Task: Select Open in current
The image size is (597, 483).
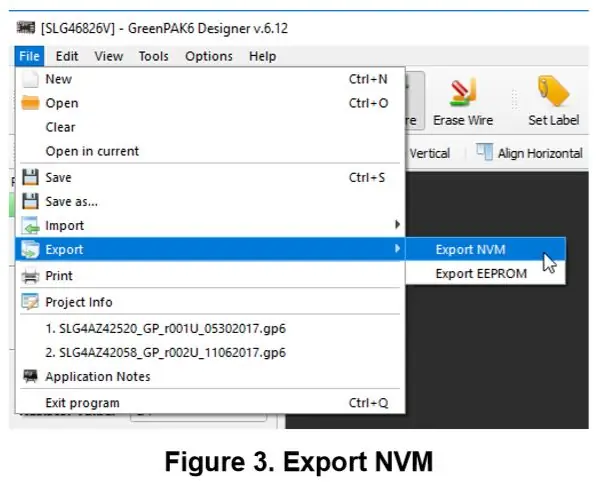Action: point(210,151)
